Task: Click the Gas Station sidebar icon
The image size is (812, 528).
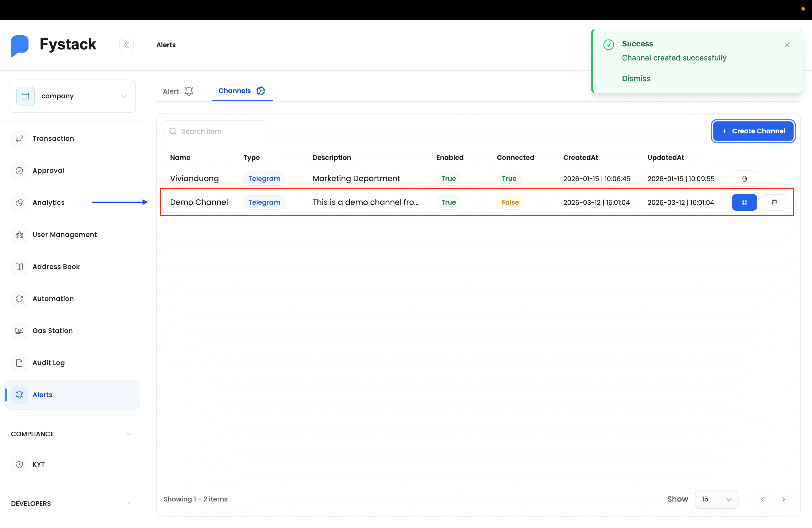Action: point(19,331)
